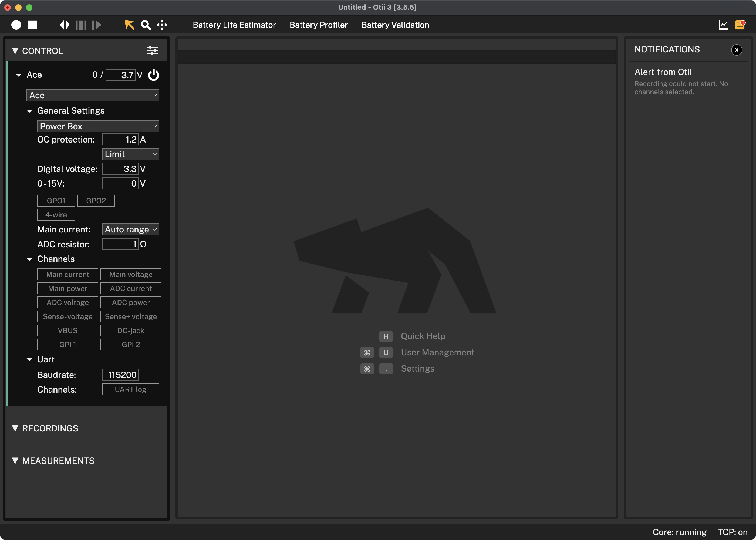Enable the Main voltage channel
756x540 pixels.
pyautogui.click(x=131, y=274)
